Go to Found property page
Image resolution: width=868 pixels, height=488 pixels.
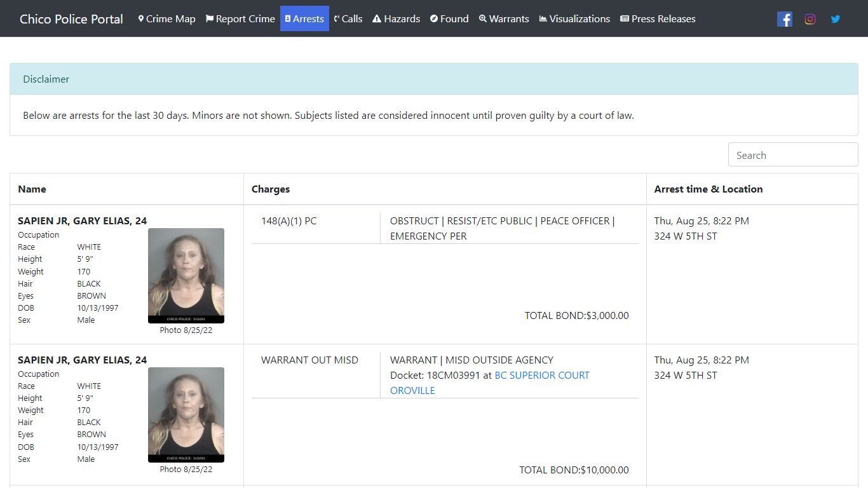click(x=449, y=18)
